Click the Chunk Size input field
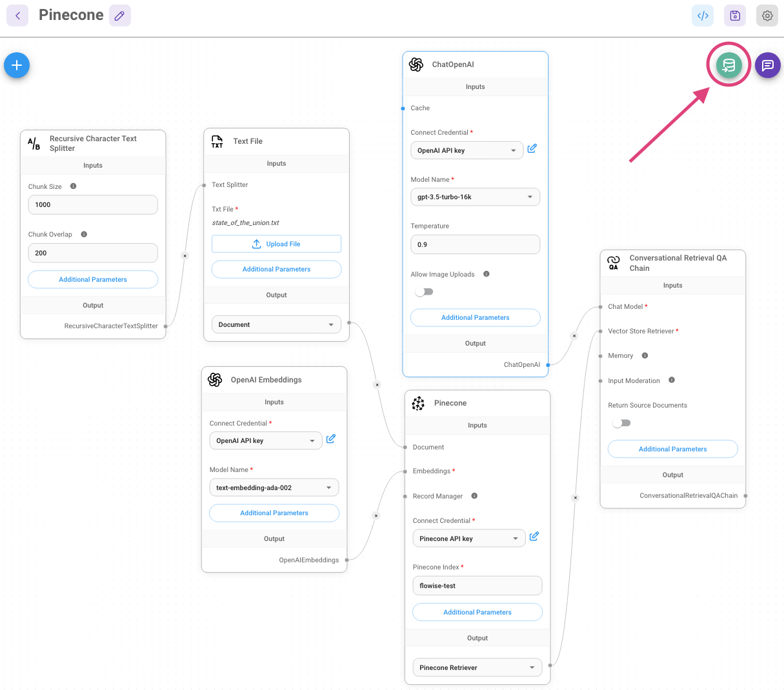The height and width of the screenshot is (690, 784). click(x=93, y=204)
